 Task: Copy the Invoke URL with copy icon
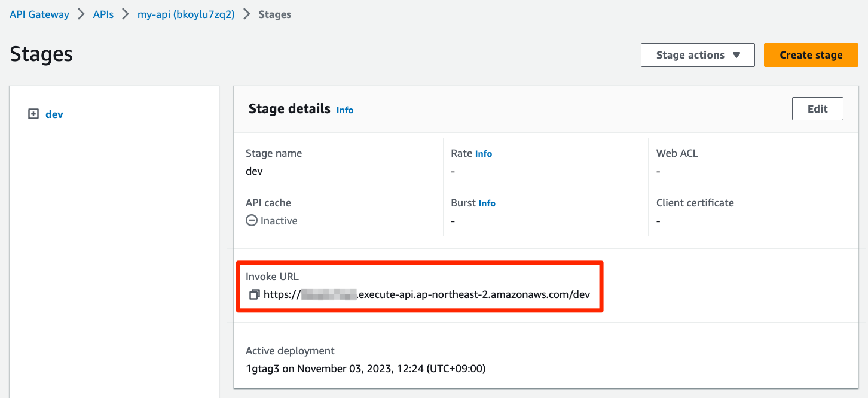tap(254, 294)
